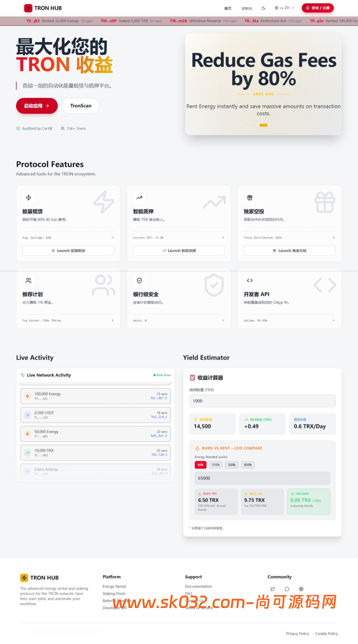The height and width of the screenshot is (644, 358).
Task: Click Launch 智能质押 button
Action: pos(179,251)
